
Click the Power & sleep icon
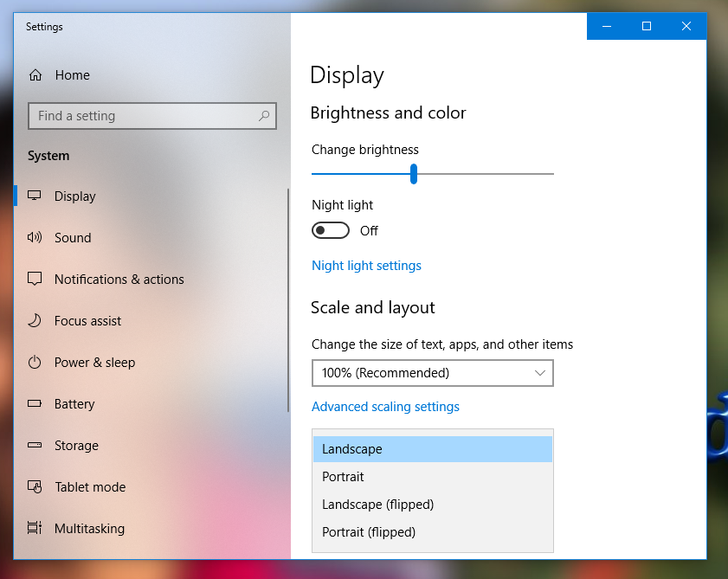35,362
